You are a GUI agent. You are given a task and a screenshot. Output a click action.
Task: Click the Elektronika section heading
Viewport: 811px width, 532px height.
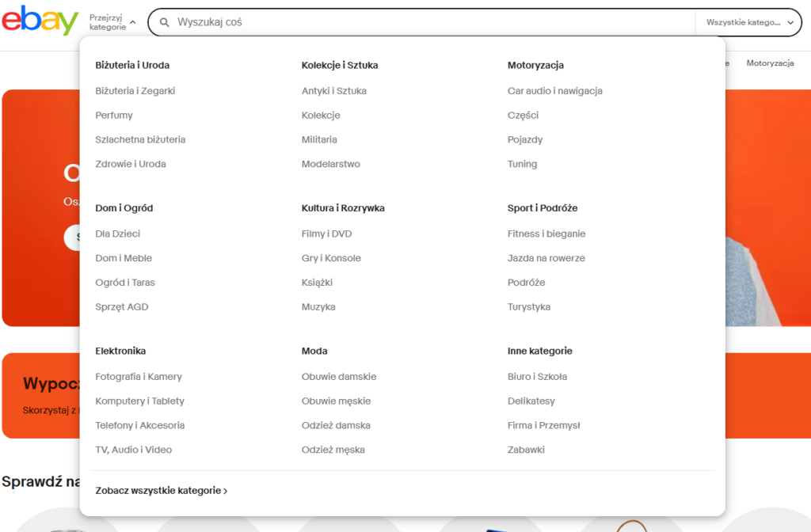click(120, 351)
